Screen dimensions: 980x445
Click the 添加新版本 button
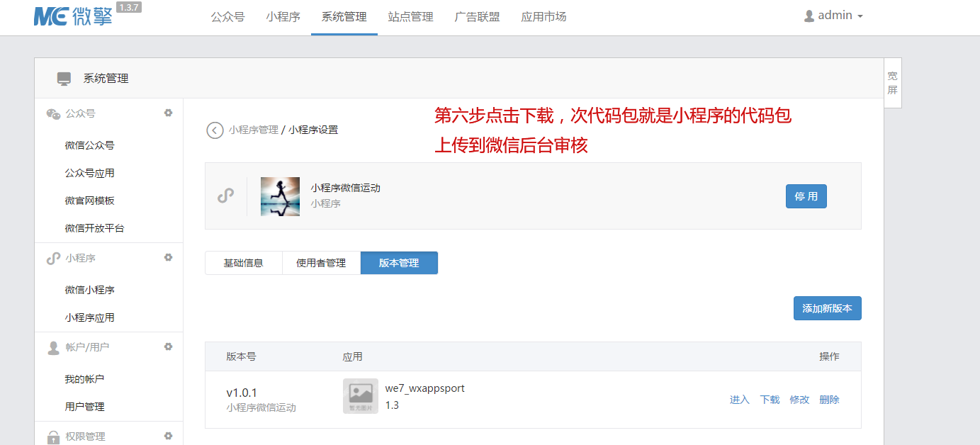pyautogui.click(x=827, y=309)
